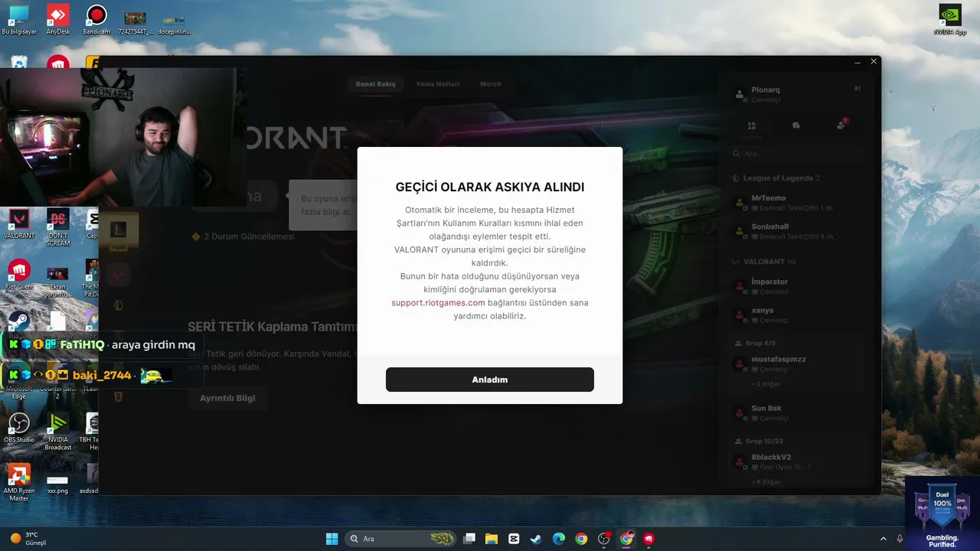Screen dimensions: 980x551
Task: Open Task View from the taskbar
Action: 469,539
